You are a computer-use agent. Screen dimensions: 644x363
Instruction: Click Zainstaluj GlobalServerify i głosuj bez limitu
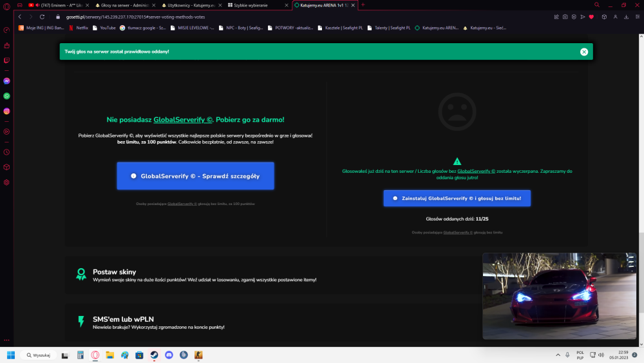(457, 198)
